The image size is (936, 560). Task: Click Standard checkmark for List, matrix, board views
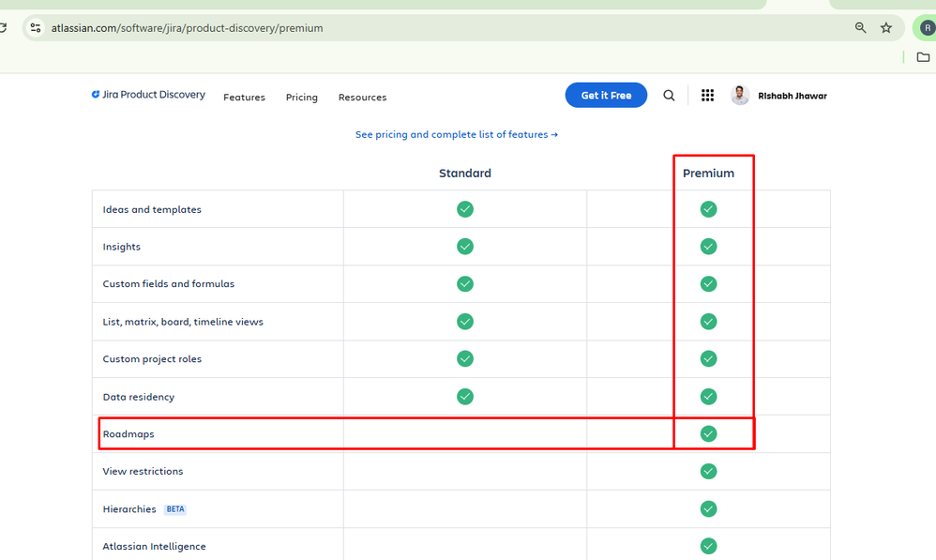pos(465,322)
